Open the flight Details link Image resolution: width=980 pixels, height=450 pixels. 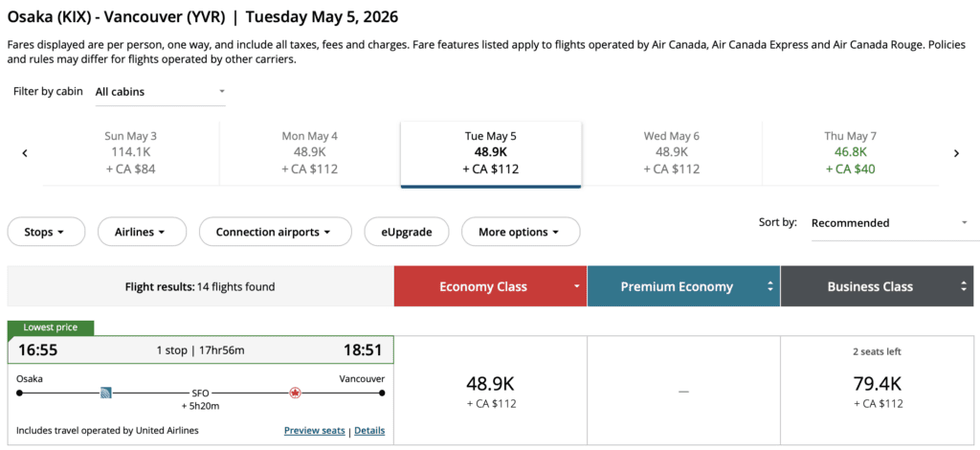[369, 431]
